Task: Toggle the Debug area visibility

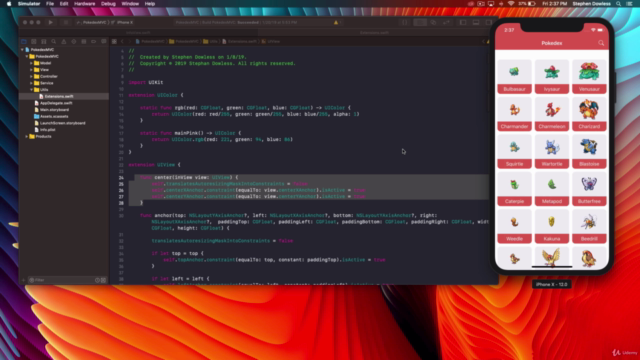Action: pos(476,22)
